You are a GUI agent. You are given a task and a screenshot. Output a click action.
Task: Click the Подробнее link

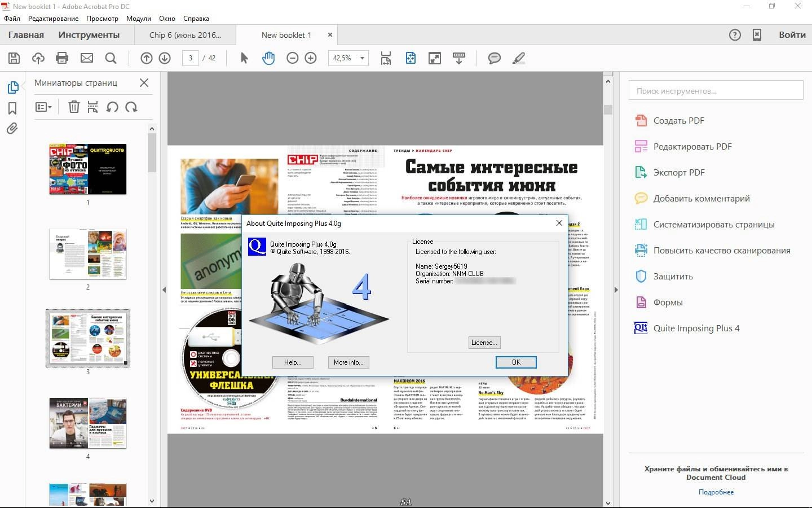tap(716, 492)
